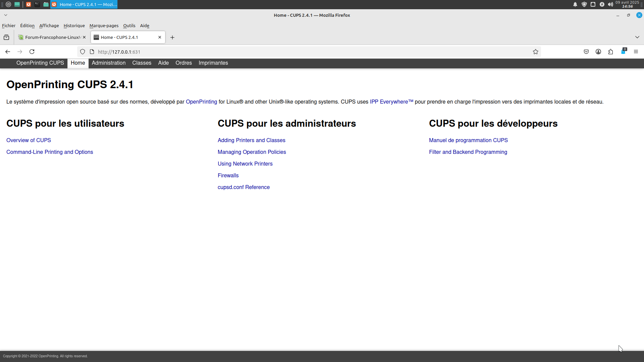This screenshot has width=644, height=362.
Task: Open Aide in the CUPS navigation bar
Action: pyautogui.click(x=163, y=63)
